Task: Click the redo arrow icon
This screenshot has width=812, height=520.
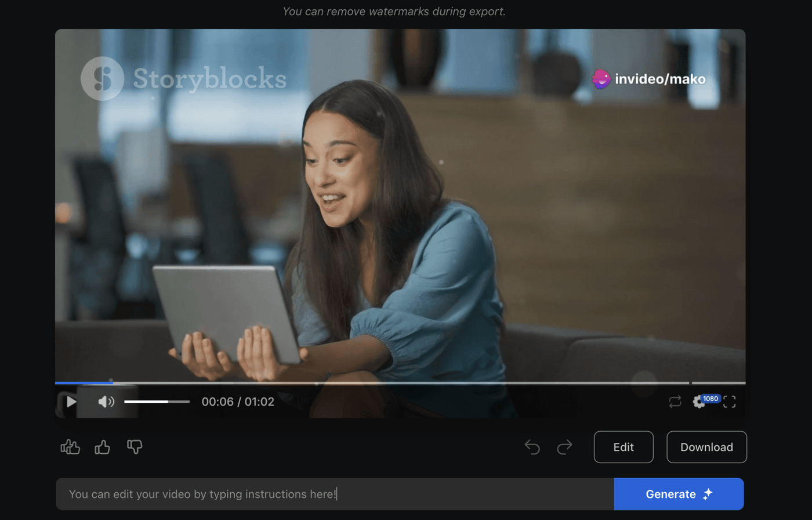Action: point(564,447)
